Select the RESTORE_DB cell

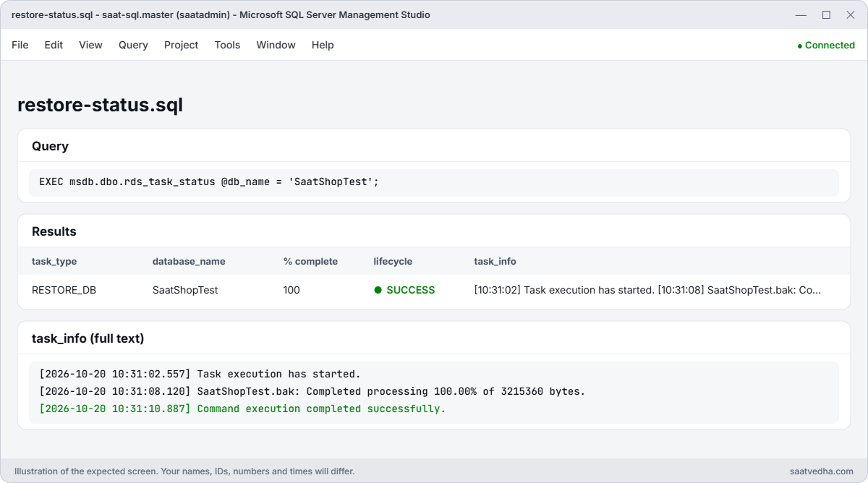[64, 290]
